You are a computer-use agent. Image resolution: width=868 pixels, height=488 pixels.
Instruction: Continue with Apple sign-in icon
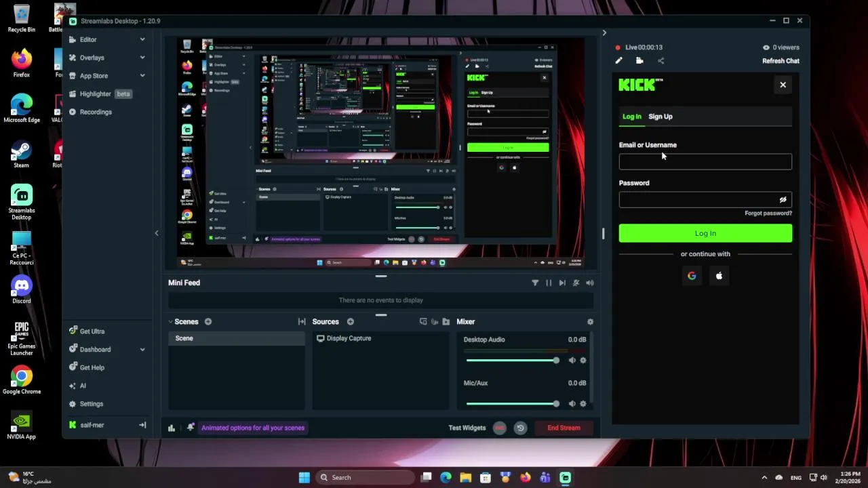(719, 276)
